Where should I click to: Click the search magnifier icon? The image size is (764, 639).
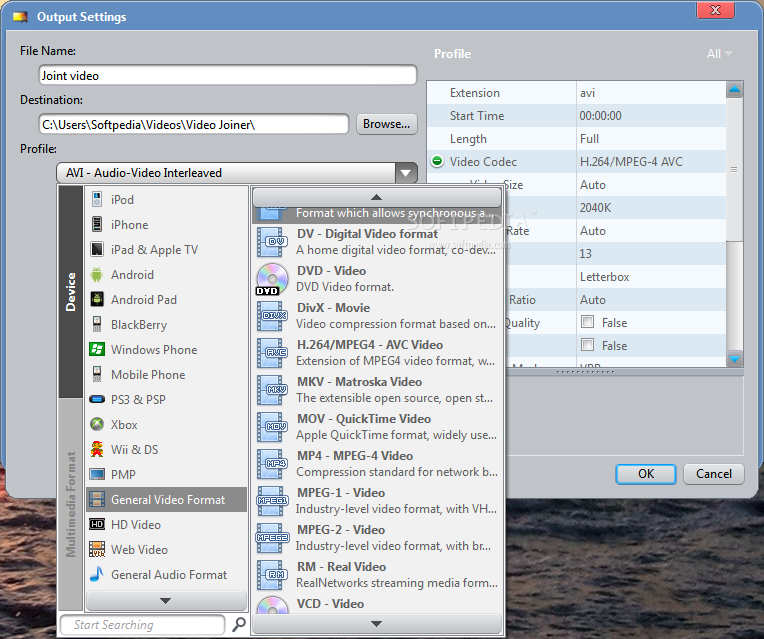point(238,624)
